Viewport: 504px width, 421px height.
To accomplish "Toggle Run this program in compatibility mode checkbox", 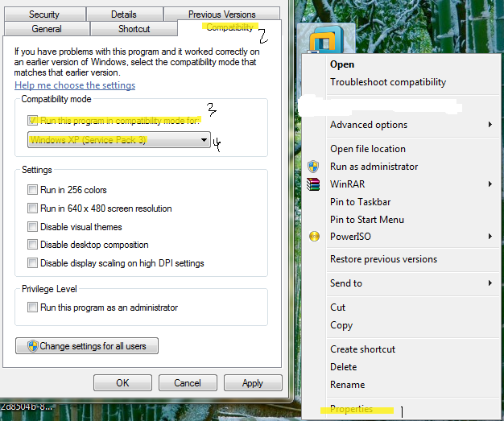I will click(32, 121).
